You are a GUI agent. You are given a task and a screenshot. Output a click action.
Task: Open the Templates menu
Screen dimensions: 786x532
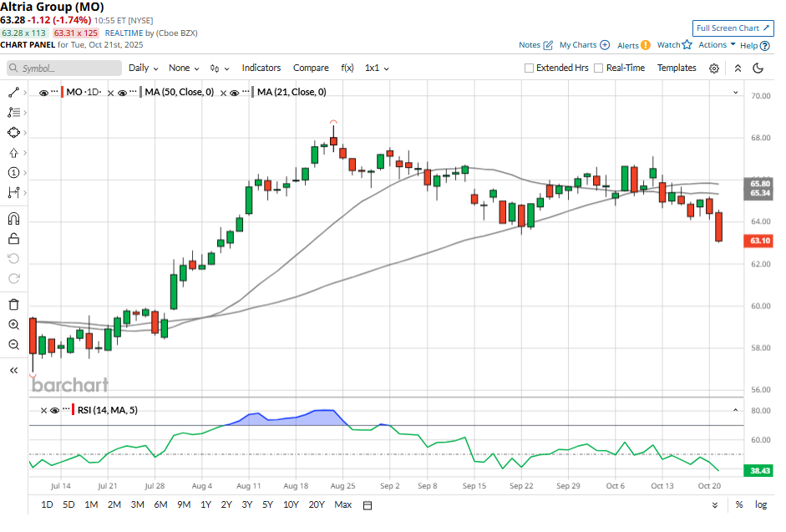(676, 68)
